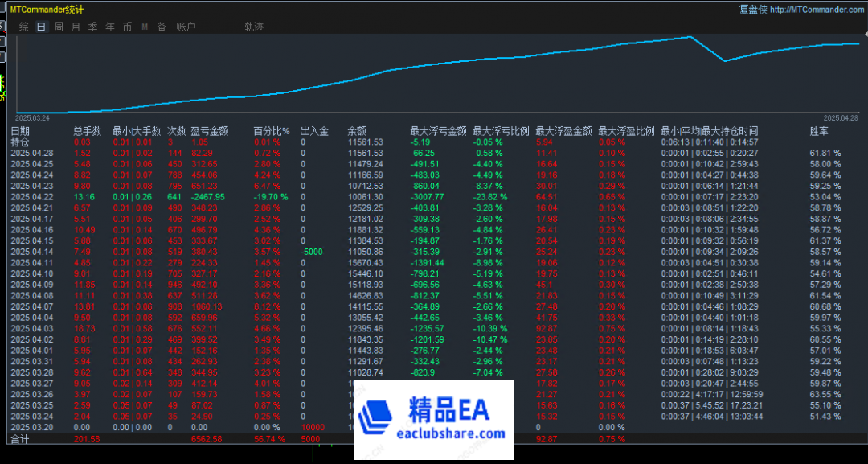This screenshot has width=868, height=464.
Task: Open the 备 tab
Action: coord(162,27)
